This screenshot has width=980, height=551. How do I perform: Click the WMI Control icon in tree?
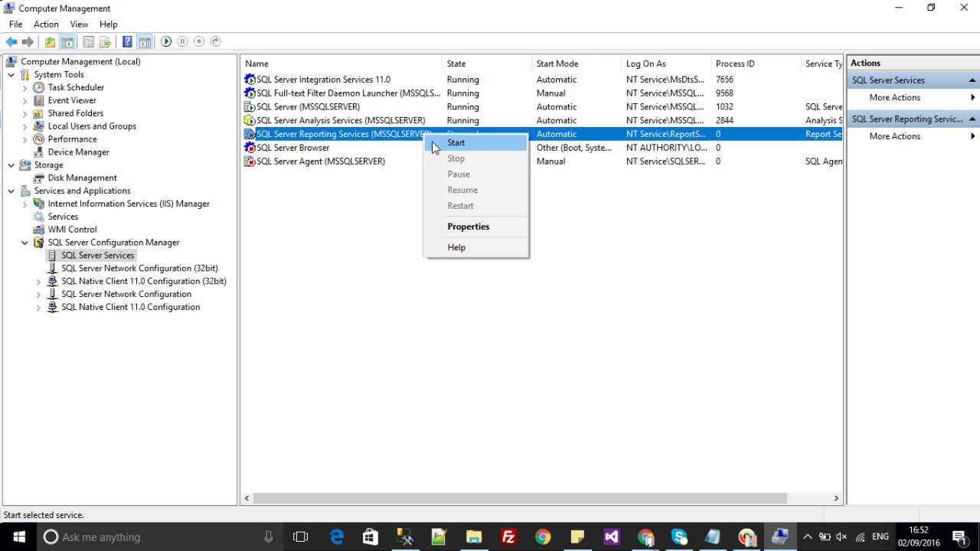pos(38,230)
